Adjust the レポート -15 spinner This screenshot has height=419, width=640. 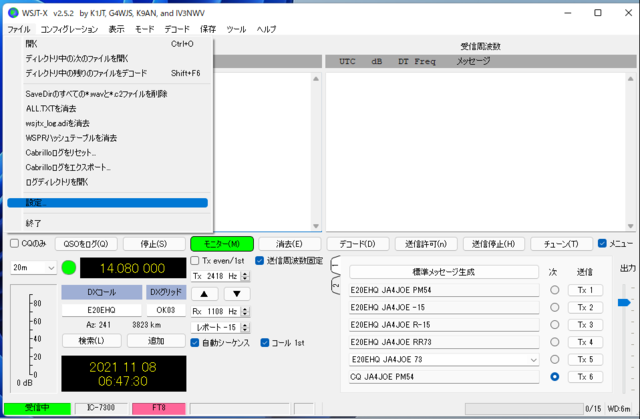pyautogui.click(x=245, y=328)
